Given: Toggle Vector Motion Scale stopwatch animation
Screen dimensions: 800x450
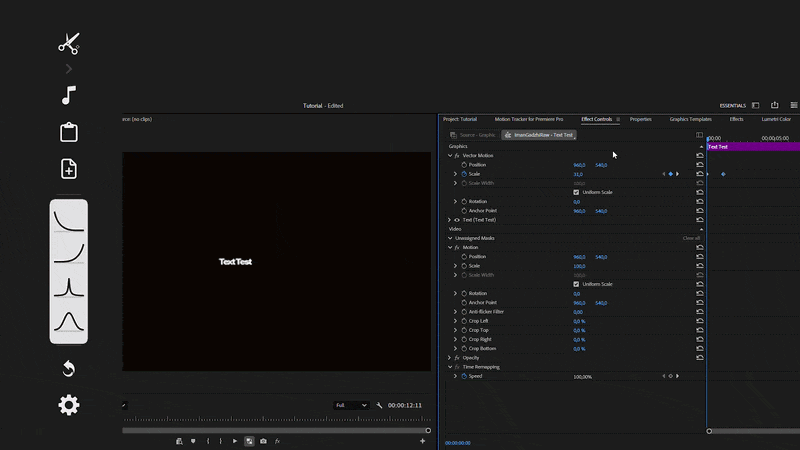Looking at the screenshot, I should tap(464, 174).
